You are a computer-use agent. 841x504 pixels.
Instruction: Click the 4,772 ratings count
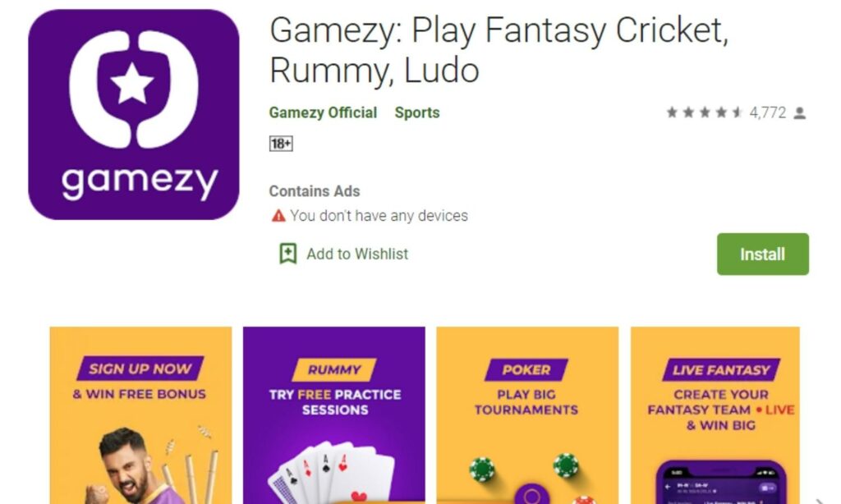pyautogui.click(x=768, y=112)
